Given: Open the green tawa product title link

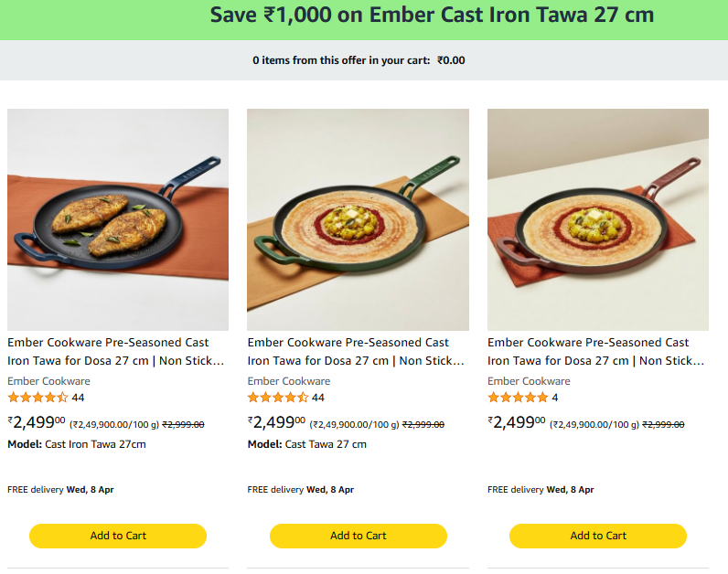Looking at the screenshot, I should (x=356, y=351).
